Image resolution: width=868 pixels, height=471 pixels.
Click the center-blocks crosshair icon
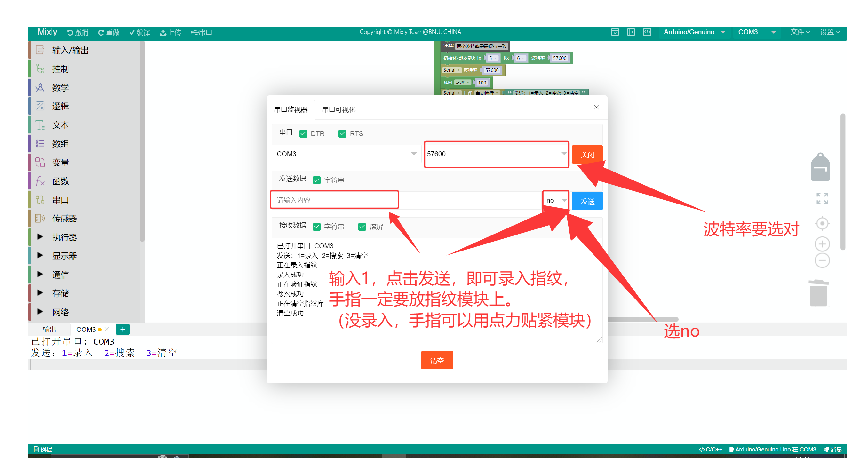click(822, 223)
